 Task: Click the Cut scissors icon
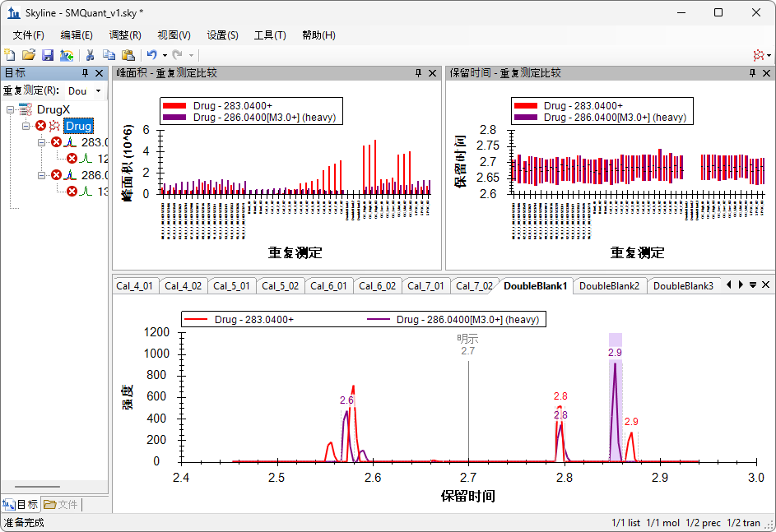90,55
